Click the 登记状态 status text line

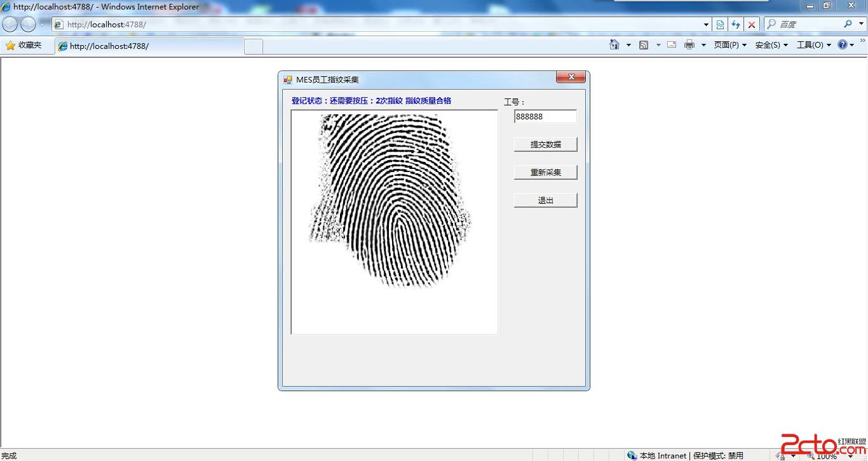point(371,101)
